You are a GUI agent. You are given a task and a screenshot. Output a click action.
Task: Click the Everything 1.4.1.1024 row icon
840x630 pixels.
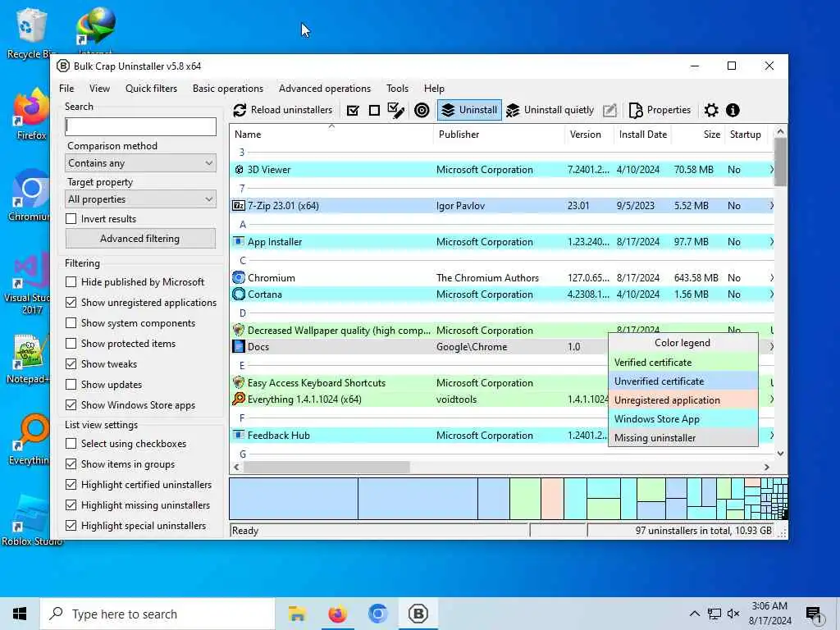tap(239, 399)
